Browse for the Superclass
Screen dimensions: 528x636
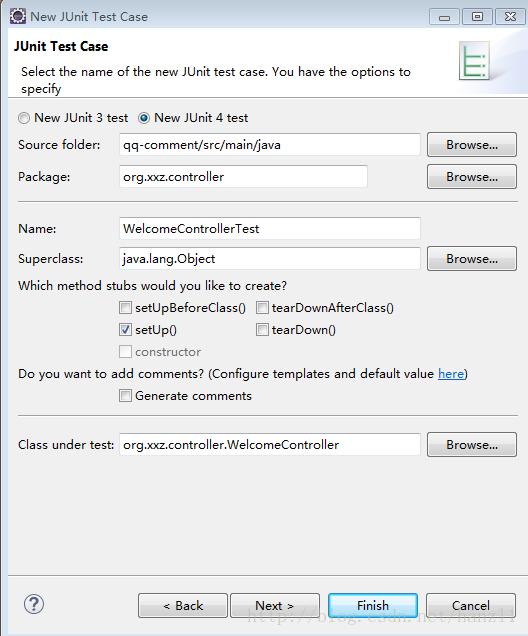[472, 259]
